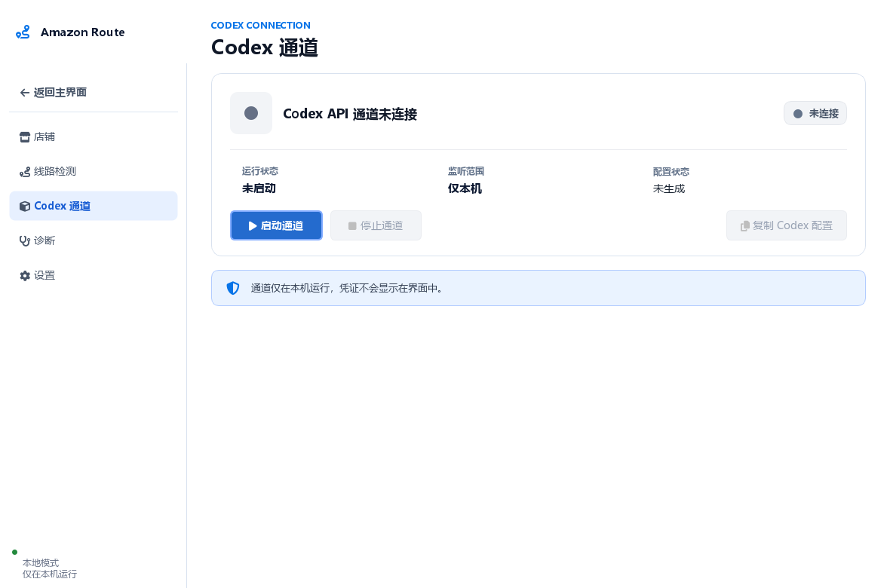Open the 诊断 menu item
Screen dimensions: 890x588
(94, 240)
